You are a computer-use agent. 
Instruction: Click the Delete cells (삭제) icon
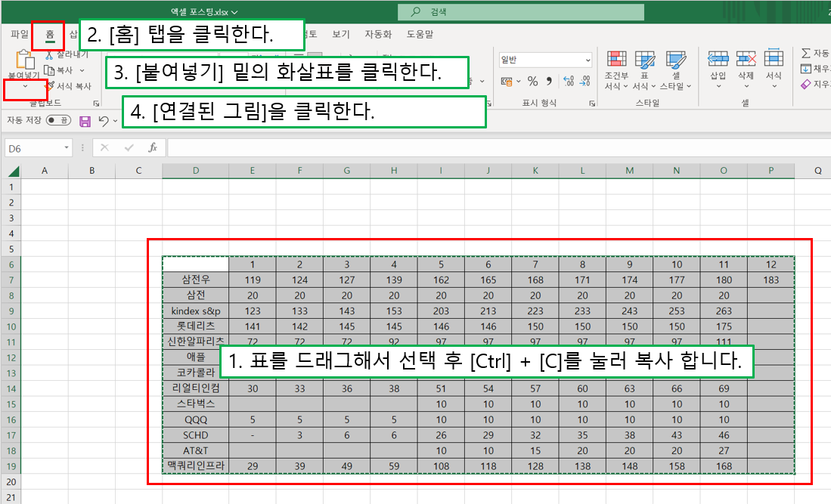tap(746, 58)
